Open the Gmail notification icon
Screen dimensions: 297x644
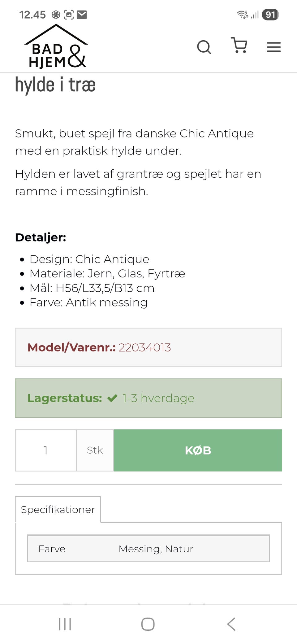pos(82,14)
